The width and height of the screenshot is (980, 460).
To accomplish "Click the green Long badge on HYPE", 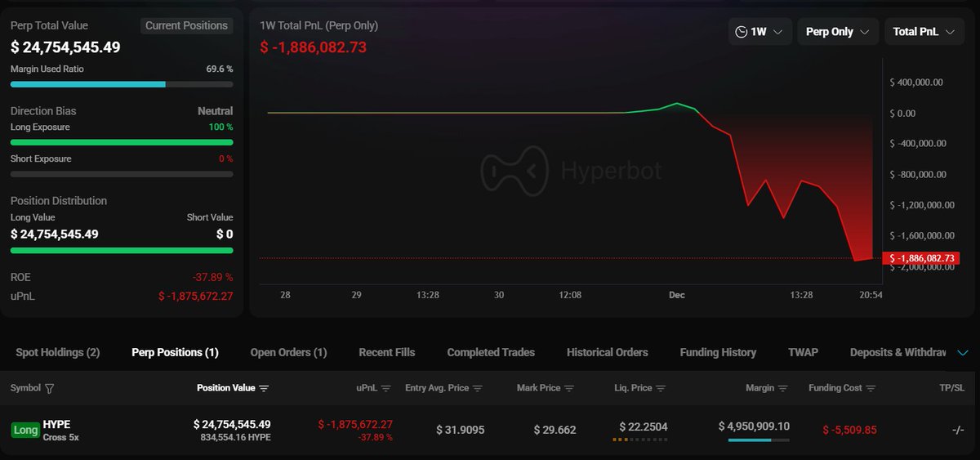I will 25,430.
